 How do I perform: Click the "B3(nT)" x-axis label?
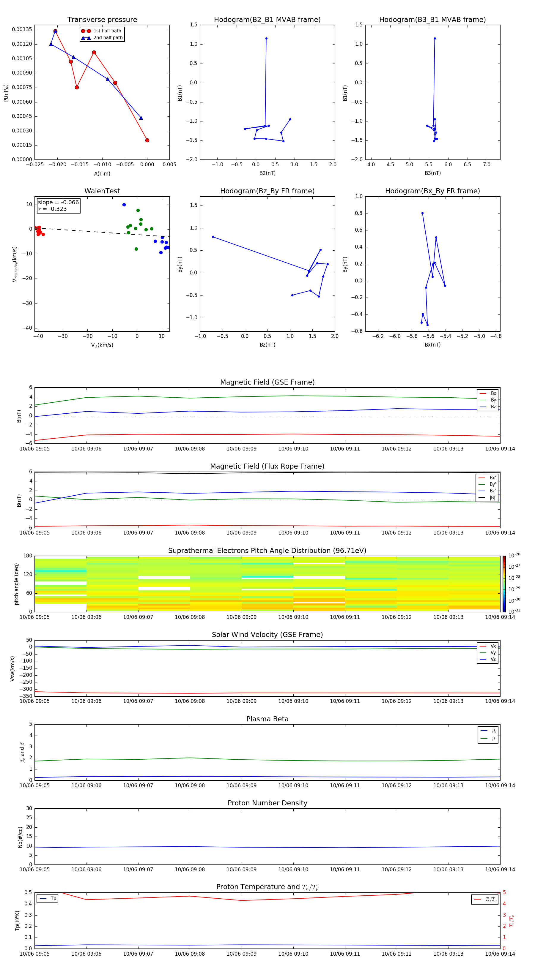click(x=432, y=173)
